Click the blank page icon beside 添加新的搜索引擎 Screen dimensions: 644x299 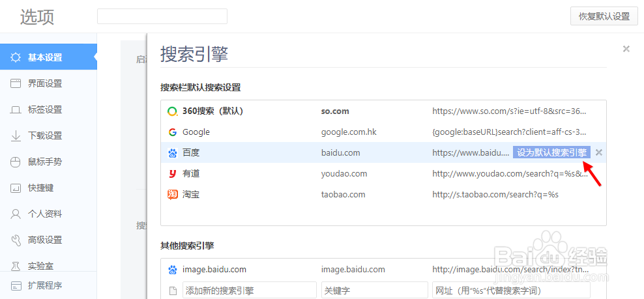(173, 291)
